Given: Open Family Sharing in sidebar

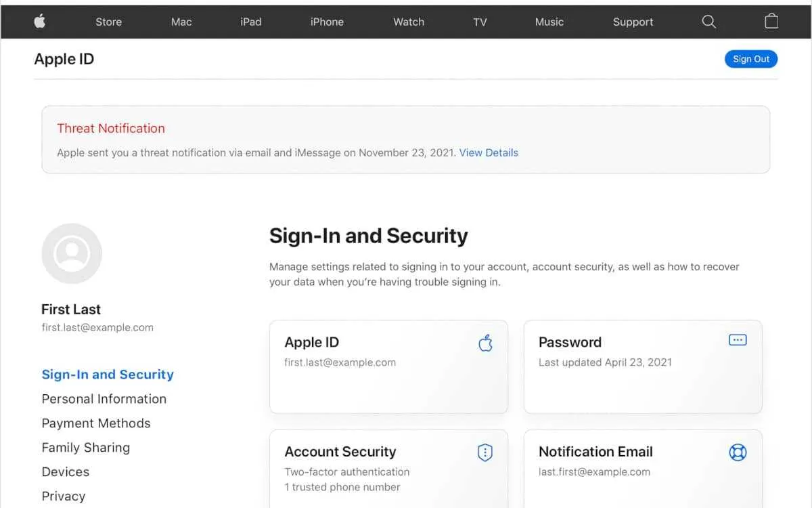Looking at the screenshot, I should click(x=86, y=448).
